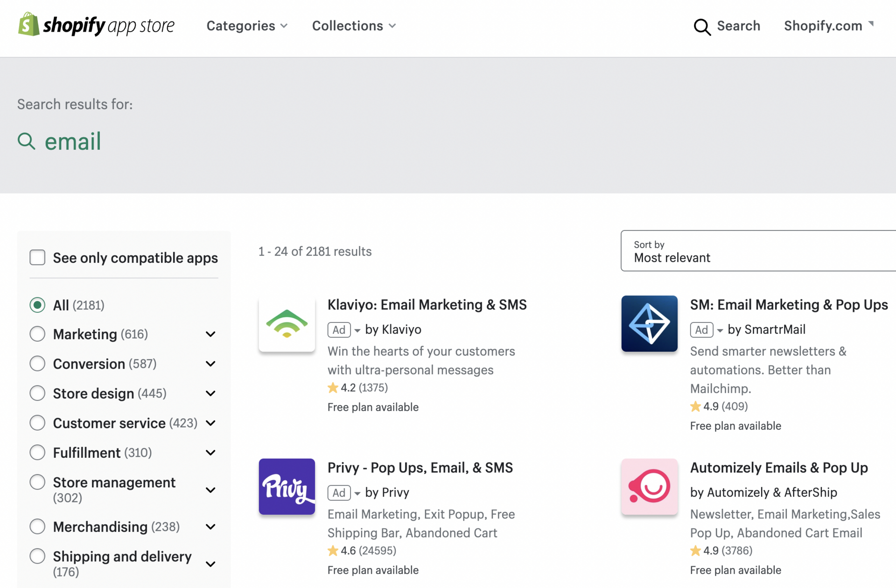Viewport: 896px width, 588px height.
Task: Select the Conversion (587) filter
Action: point(37,364)
